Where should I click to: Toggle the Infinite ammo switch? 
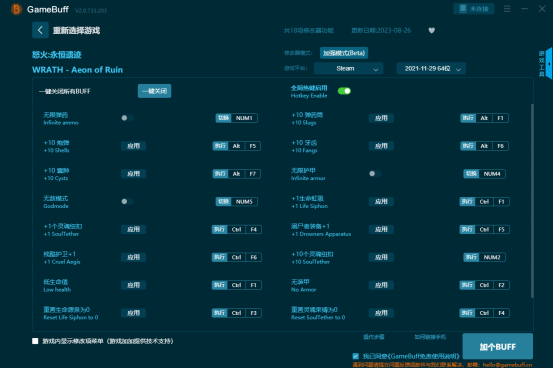[127, 118]
